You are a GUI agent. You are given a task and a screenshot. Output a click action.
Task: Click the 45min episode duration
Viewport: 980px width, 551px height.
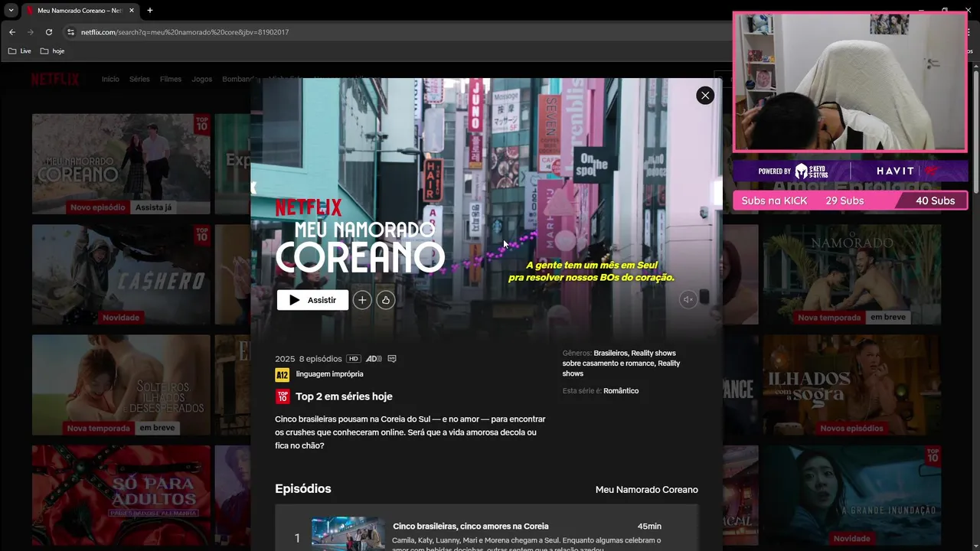649,527
